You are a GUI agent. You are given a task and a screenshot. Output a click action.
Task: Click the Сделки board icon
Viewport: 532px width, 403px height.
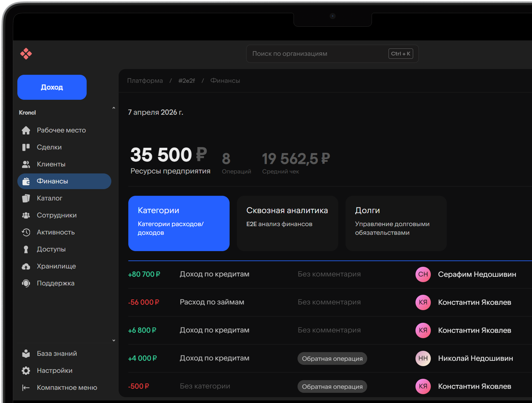[x=26, y=147]
